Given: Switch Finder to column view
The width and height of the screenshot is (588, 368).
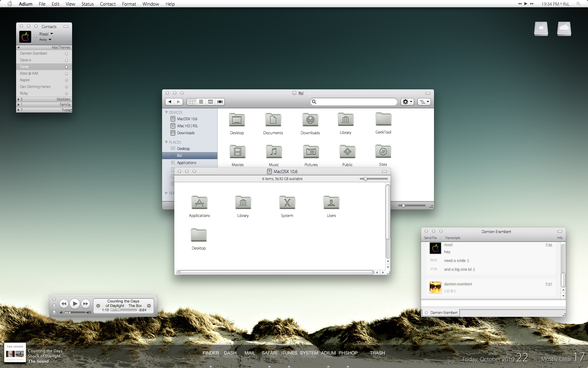Looking at the screenshot, I should click(x=210, y=102).
